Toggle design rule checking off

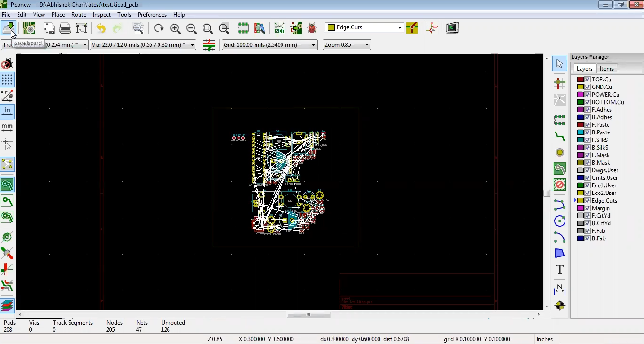coord(7,64)
